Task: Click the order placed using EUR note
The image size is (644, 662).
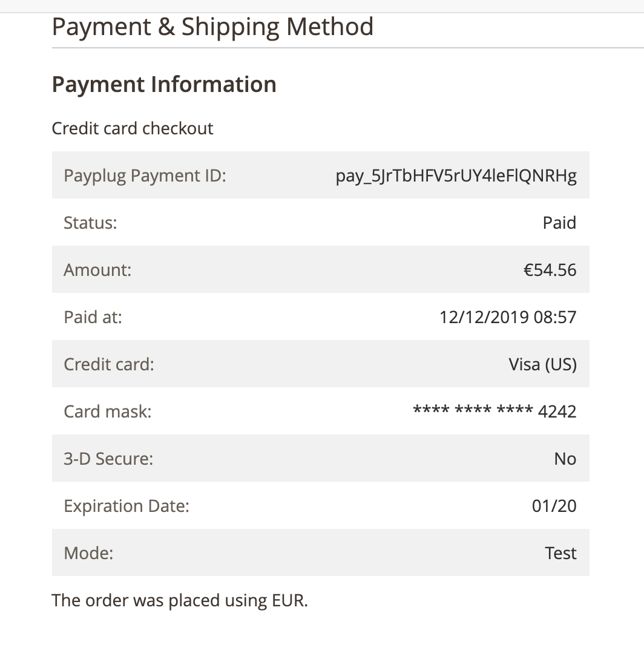Action: (180, 601)
